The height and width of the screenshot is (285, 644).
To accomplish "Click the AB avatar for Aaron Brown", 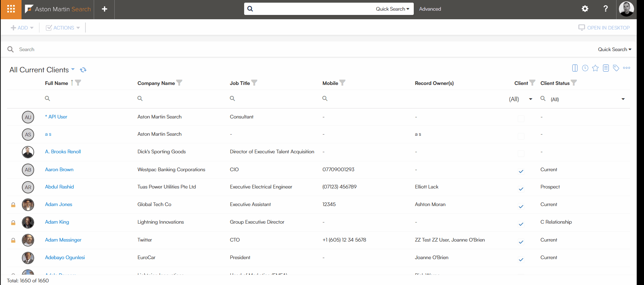I will [x=28, y=170].
